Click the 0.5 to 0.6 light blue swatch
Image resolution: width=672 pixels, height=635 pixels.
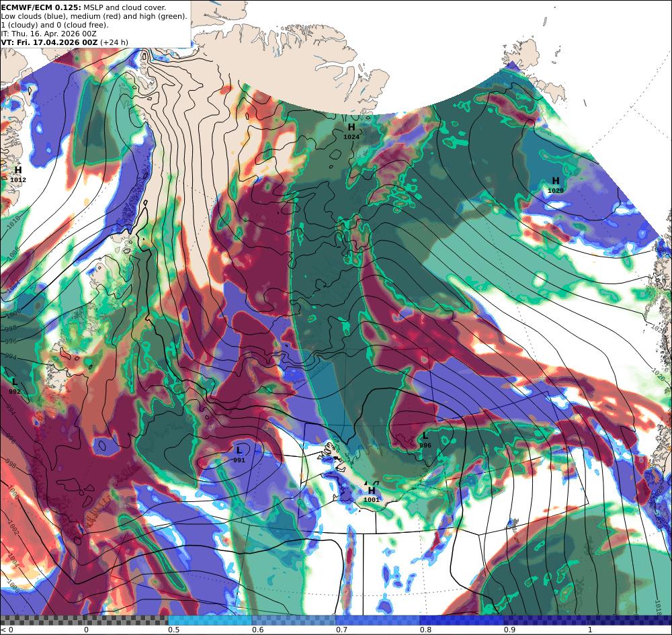[210, 620]
